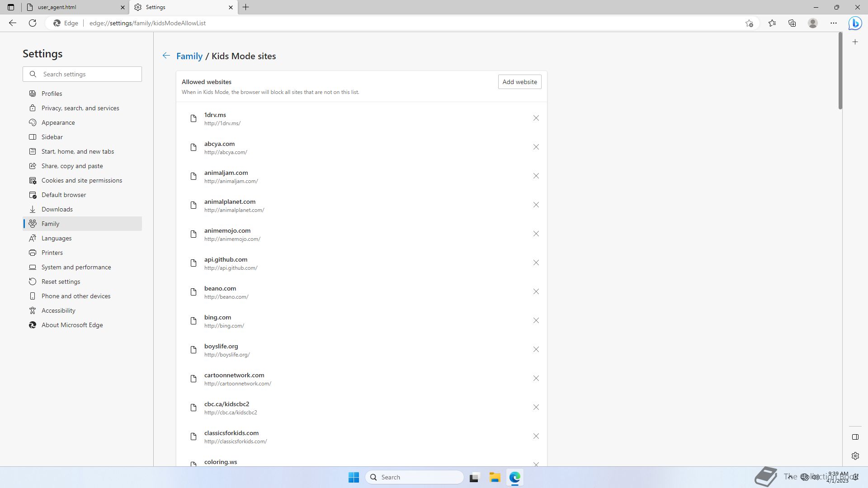Select the beano.com site name
The width and height of the screenshot is (868, 488).
coord(220,288)
